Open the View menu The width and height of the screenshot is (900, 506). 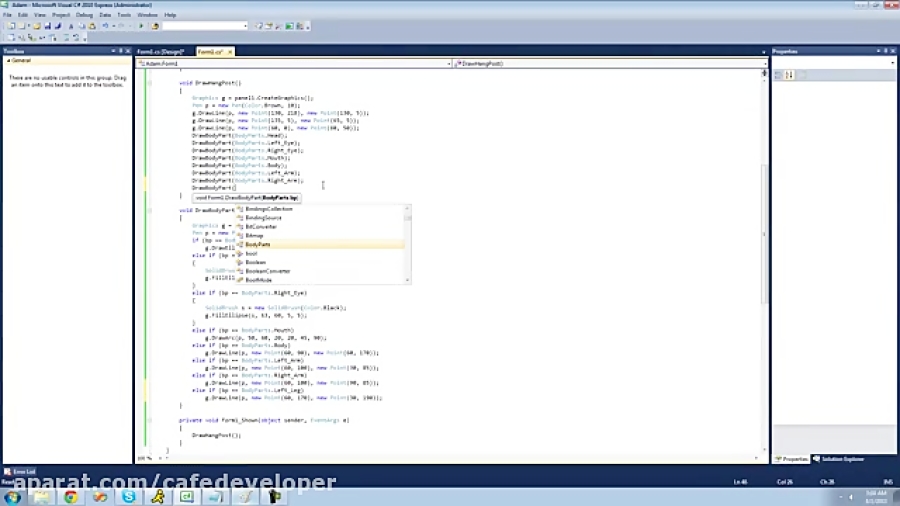[40, 15]
